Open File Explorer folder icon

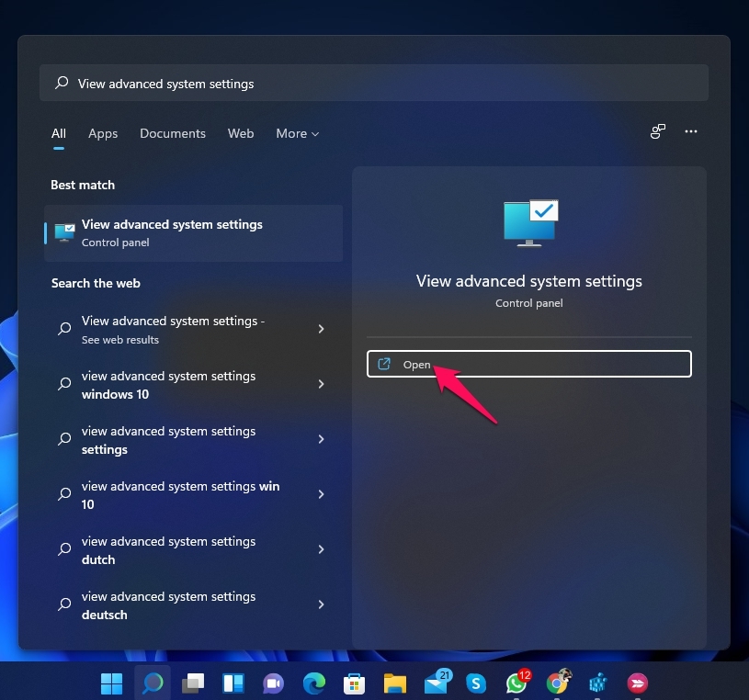pyautogui.click(x=394, y=683)
